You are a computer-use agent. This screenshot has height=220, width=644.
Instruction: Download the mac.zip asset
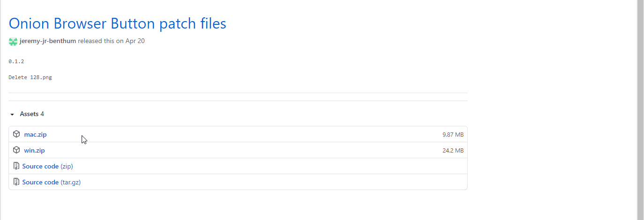click(35, 135)
